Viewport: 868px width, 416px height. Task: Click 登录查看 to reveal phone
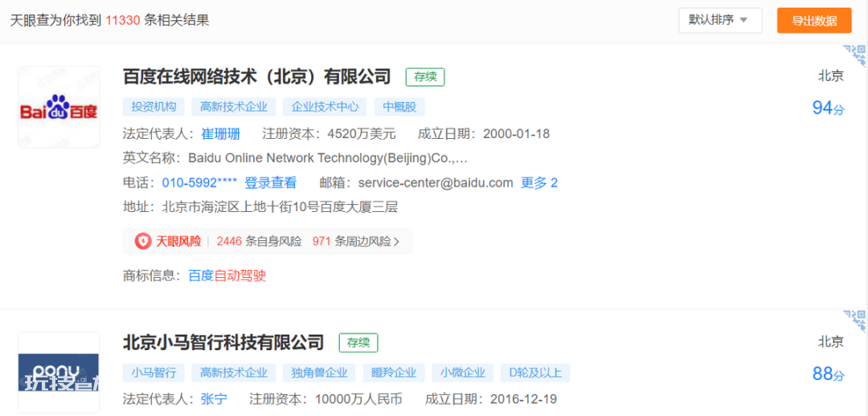coord(271,182)
